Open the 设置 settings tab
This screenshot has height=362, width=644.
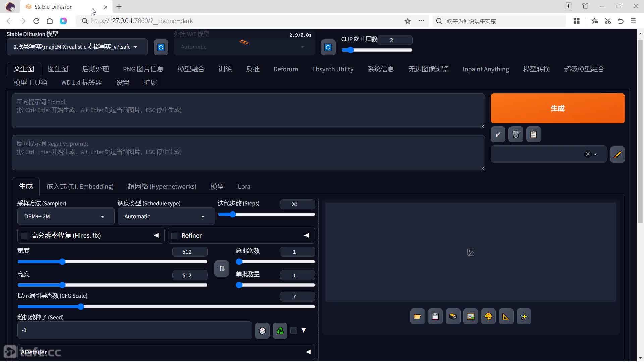pyautogui.click(x=123, y=83)
